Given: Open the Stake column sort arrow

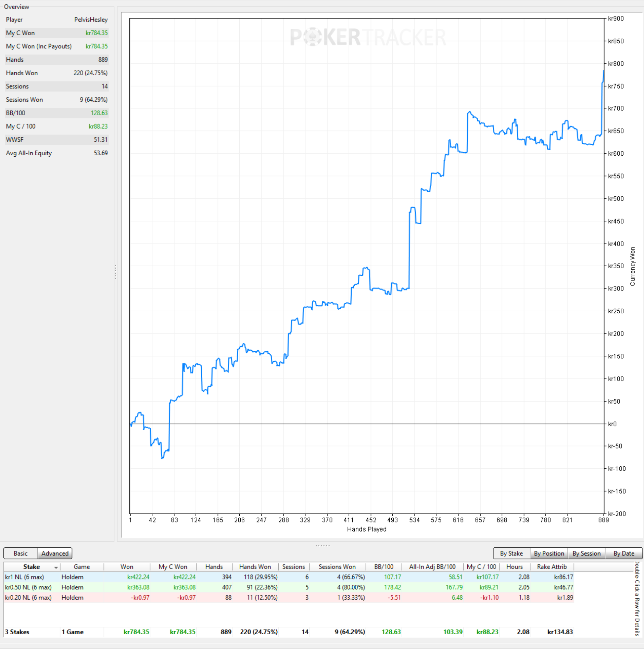Looking at the screenshot, I should tap(56, 568).
